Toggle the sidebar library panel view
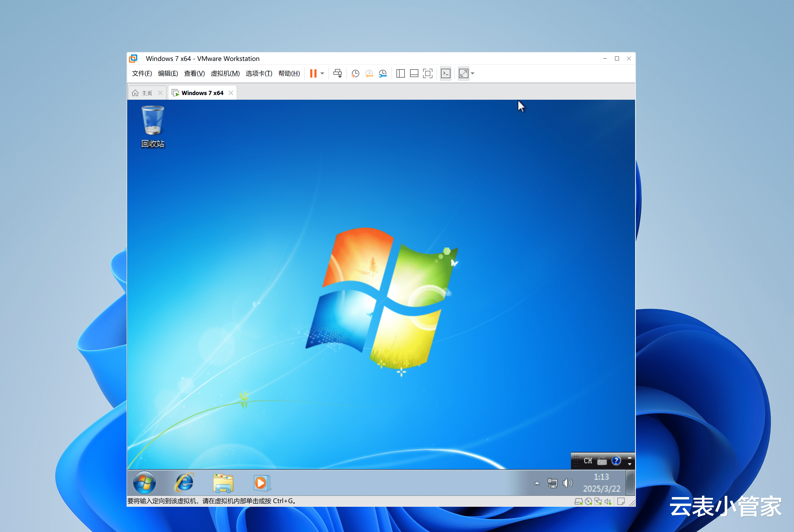The image size is (794, 532). [400, 73]
